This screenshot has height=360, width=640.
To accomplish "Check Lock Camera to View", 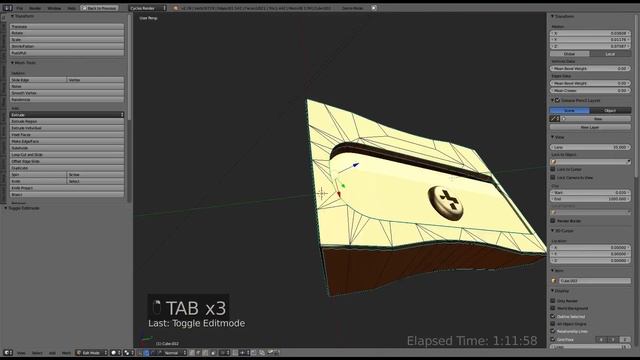I will pos(553,178).
